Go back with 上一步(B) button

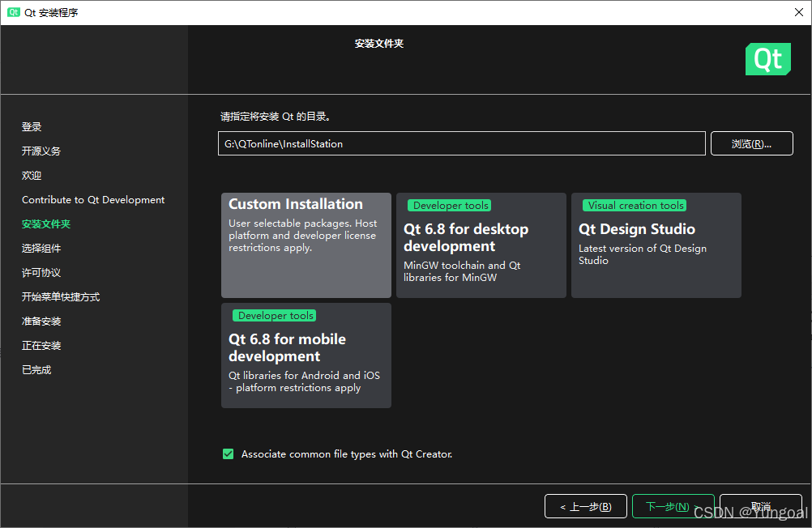(x=586, y=506)
